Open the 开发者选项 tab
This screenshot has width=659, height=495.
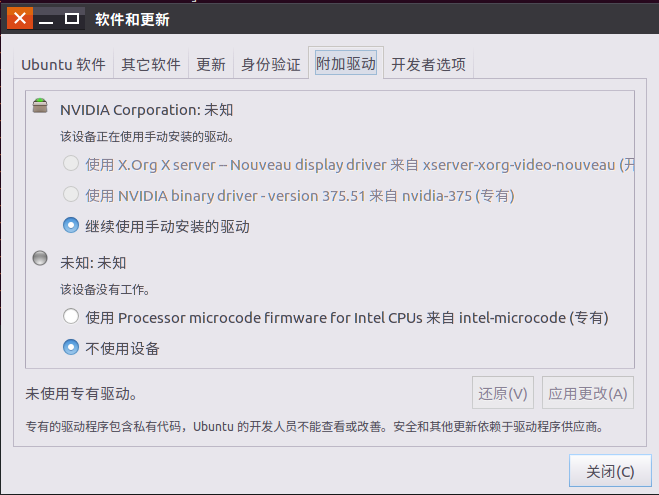(429, 64)
